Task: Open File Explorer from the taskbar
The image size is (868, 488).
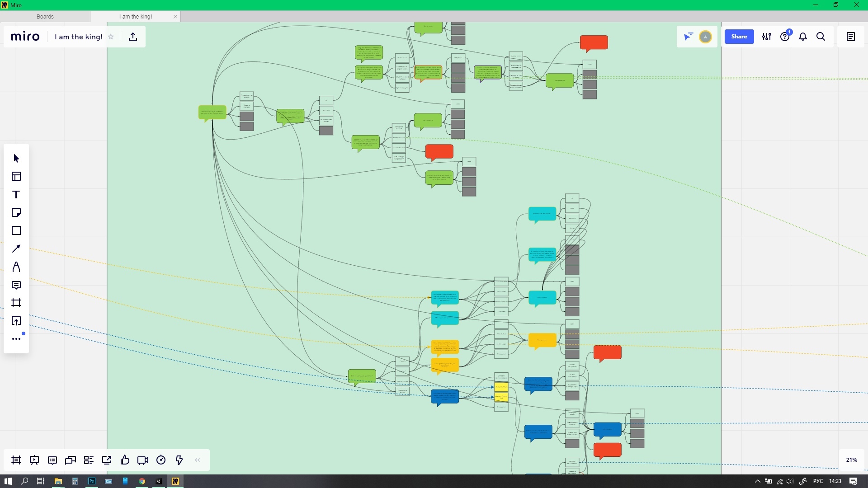Action: click(58, 481)
